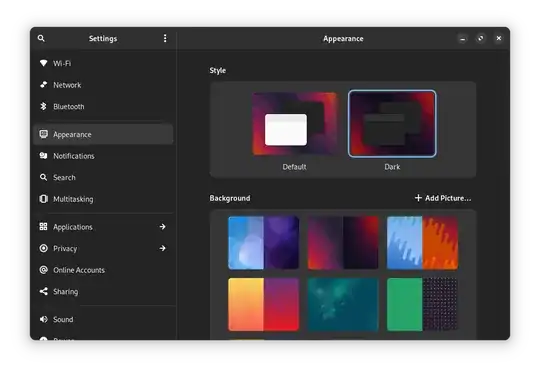Choose the red and dark gradient wallpaper
540x373 pixels.
(x=343, y=242)
